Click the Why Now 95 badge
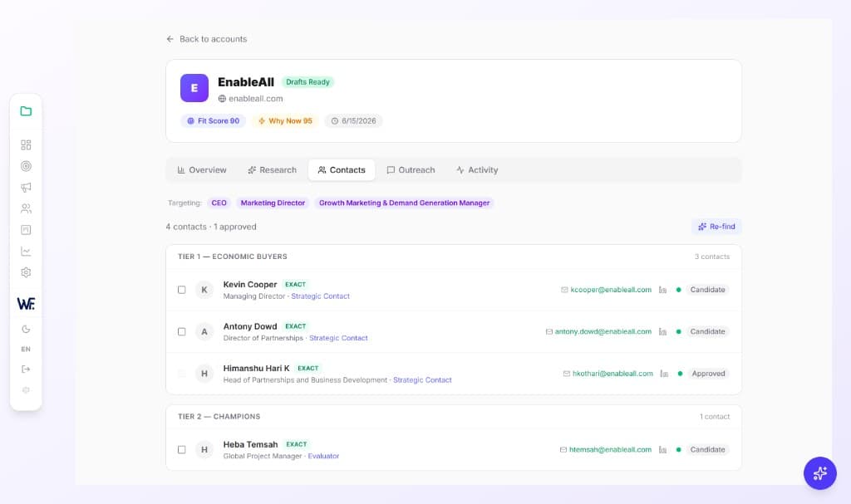The height and width of the screenshot is (504, 851). [x=286, y=121]
